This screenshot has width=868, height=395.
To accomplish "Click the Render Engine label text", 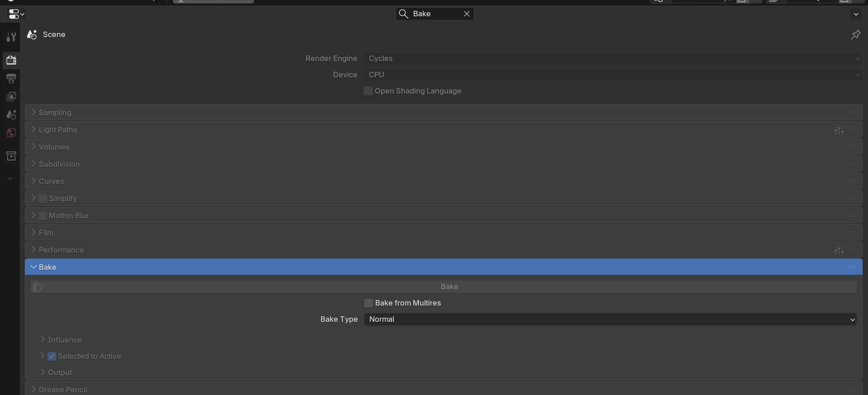I will [331, 59].
